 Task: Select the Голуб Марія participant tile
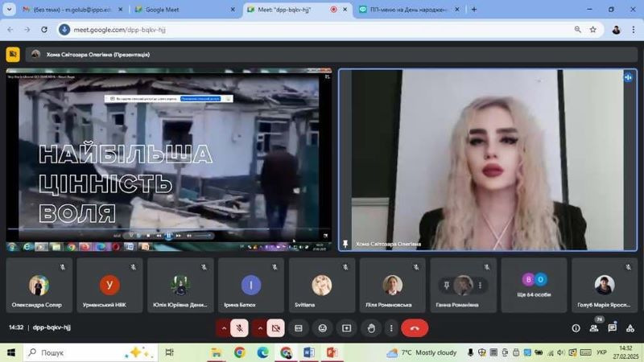pyautogui.click(x=605, y=286)
